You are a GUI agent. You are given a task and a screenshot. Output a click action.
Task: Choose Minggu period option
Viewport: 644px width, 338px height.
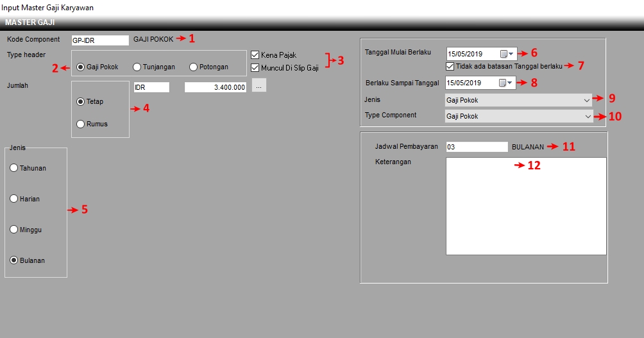tap(14, 230)
